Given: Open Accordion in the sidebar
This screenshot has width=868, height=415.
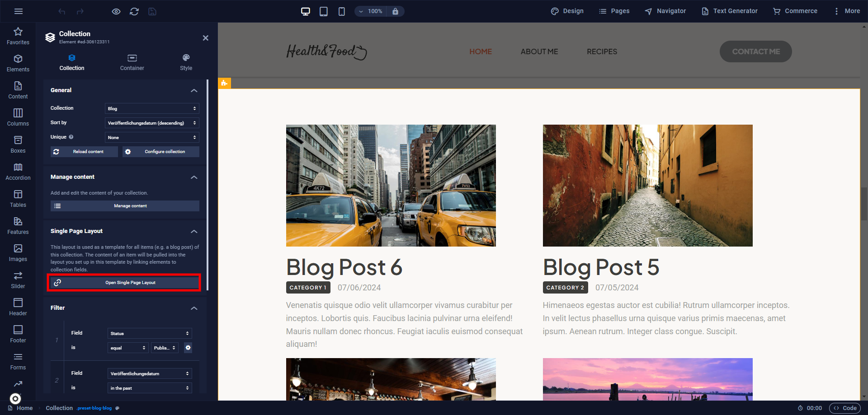Looking at the screenshot, I should [18, 172].
